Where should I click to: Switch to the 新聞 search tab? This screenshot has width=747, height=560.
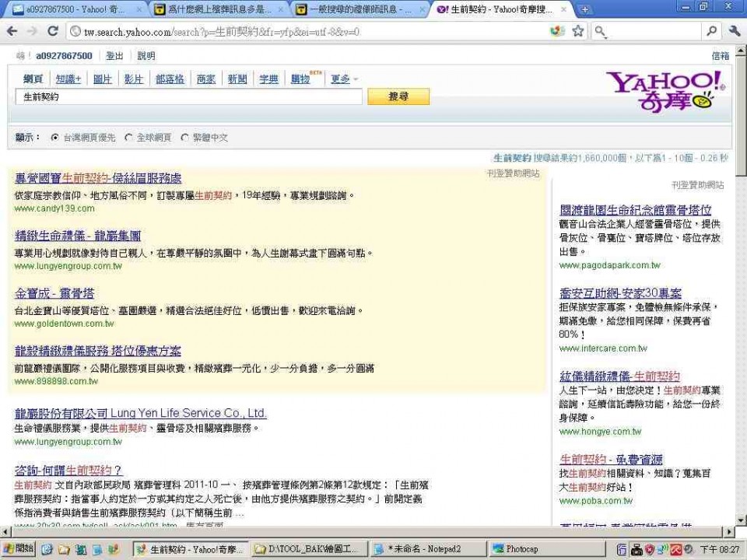pyautogui.click(x=237, y=79)
